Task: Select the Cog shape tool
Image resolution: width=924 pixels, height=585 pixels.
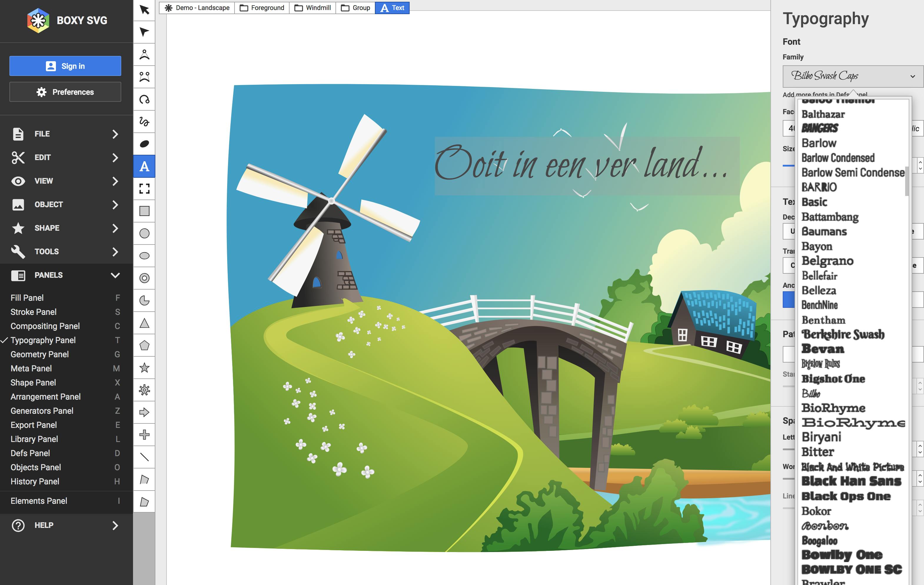Action: click(144, 390)
